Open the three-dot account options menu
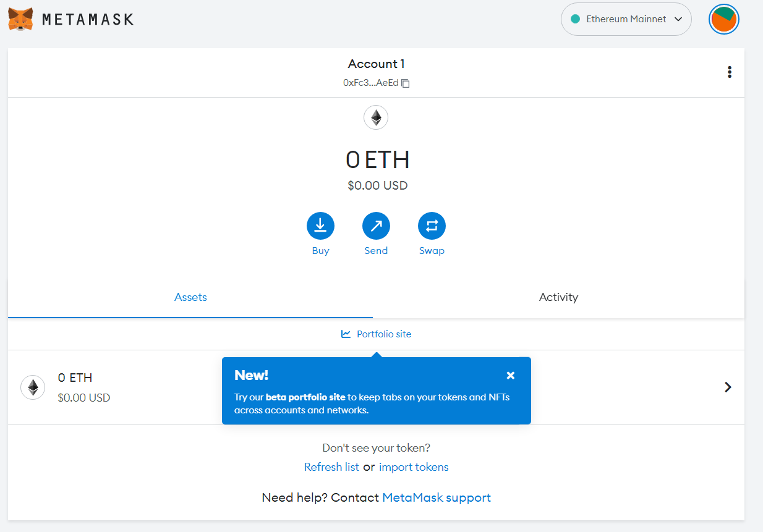Screen dimensions: 763x532 [x=730, y=72]
